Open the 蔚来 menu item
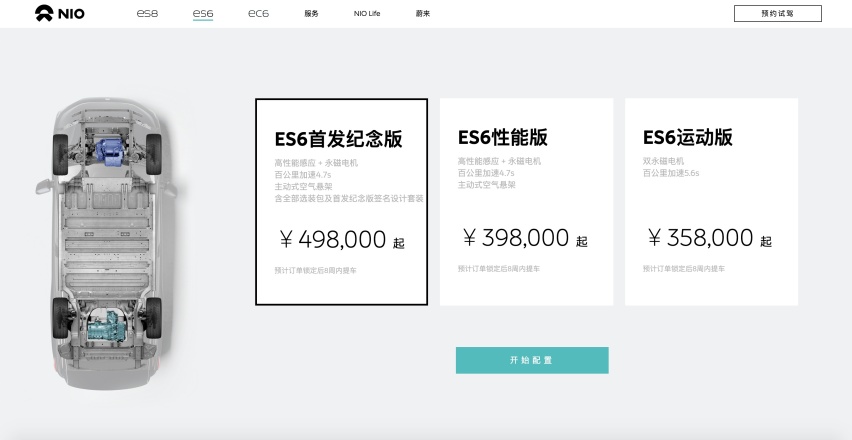 423,14
